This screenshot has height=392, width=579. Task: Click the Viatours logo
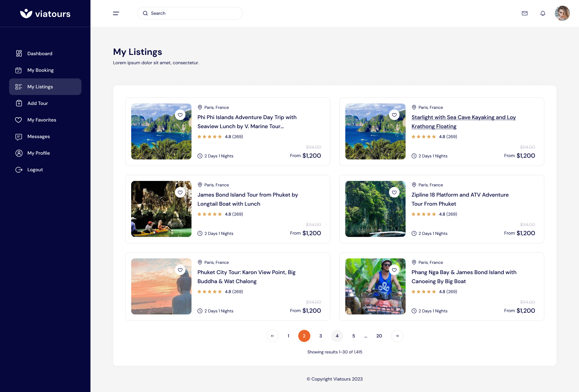[x=45, y=13]
